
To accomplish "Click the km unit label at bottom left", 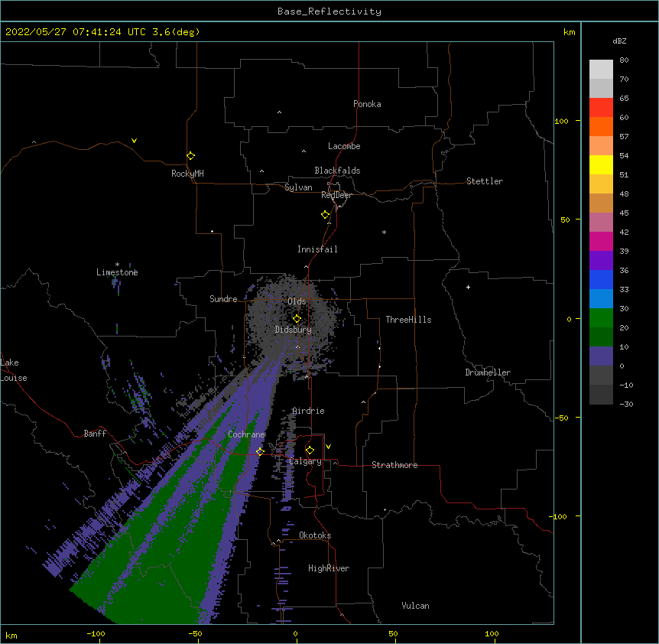I will point(11,635).
